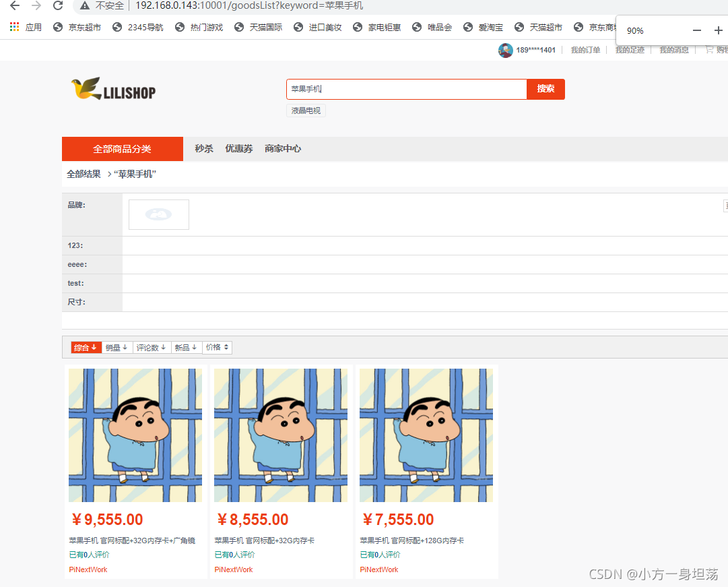
Task: Open the 唯品会 bookmark
Action: click(432, 28)
